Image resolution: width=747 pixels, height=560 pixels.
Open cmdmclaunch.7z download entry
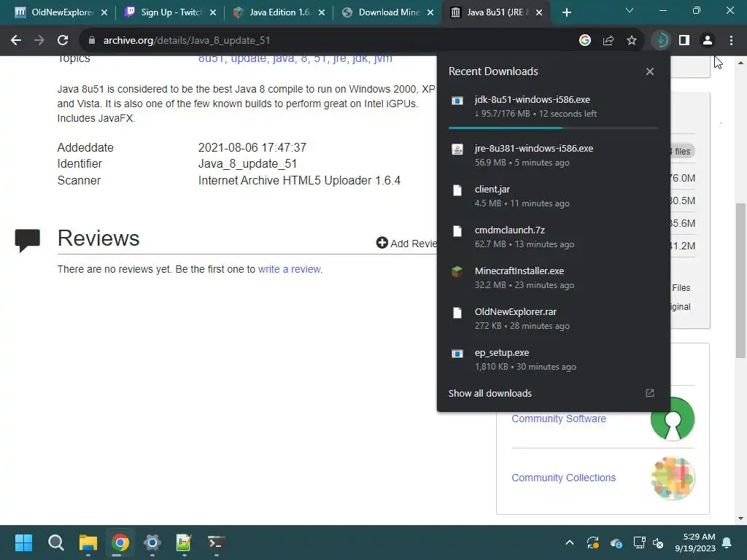(553, 237)
